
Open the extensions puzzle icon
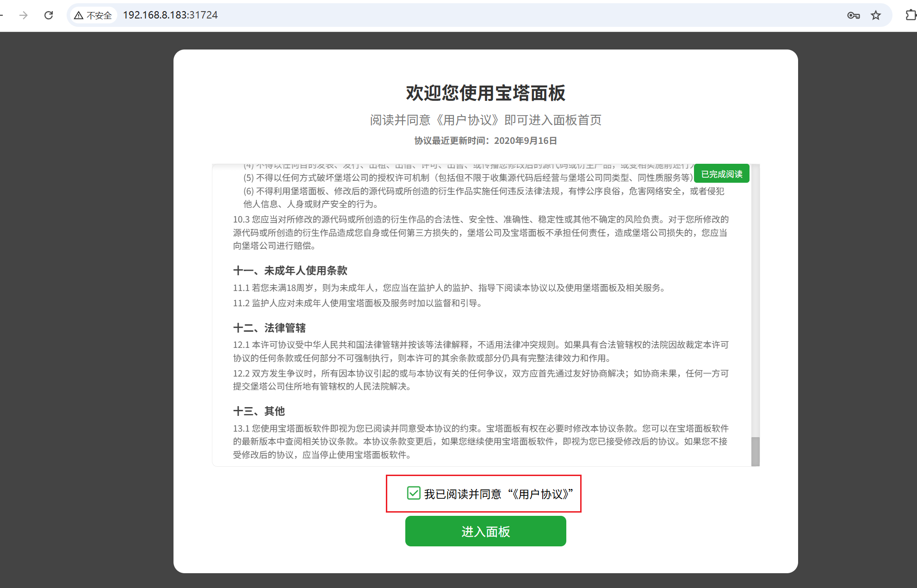point(910,15)
